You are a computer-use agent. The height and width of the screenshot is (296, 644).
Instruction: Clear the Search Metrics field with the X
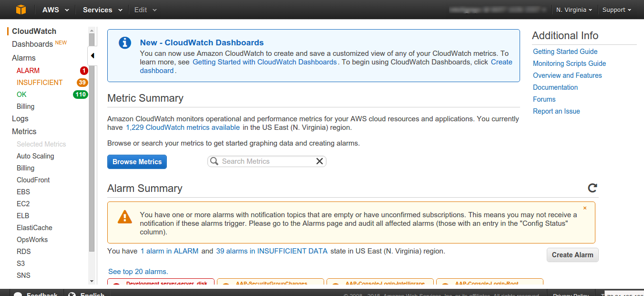pos(319,161)
